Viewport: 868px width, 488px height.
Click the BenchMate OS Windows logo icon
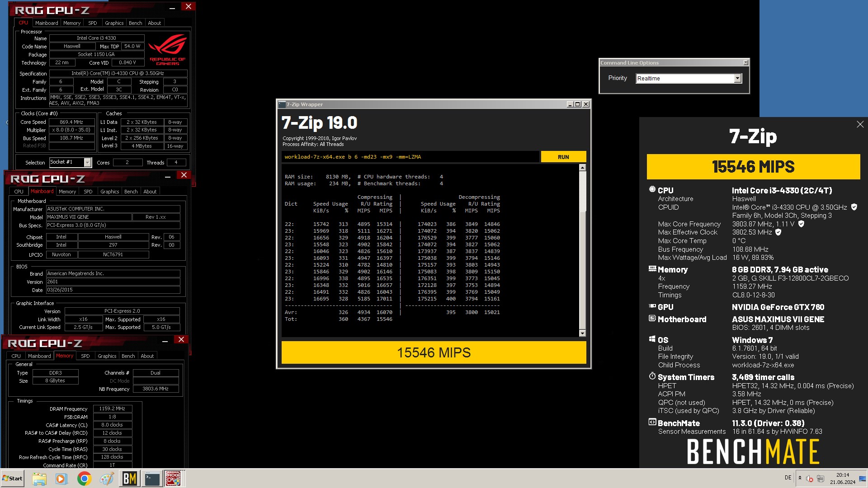click(652, 339)
